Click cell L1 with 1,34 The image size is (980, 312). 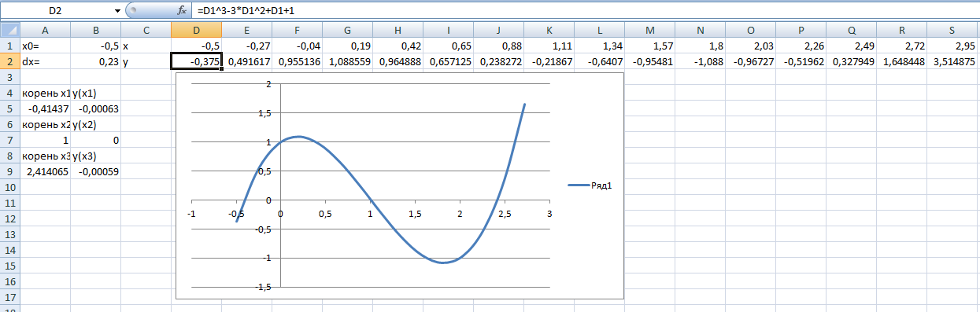tap(599, 46)
